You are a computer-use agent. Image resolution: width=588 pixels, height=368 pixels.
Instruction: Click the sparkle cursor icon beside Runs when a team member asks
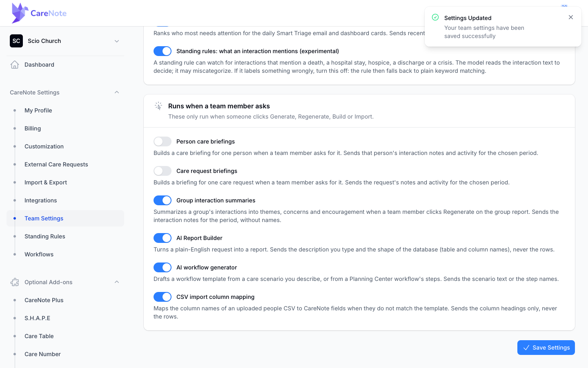pyautogui.click(x=158, y=106)
